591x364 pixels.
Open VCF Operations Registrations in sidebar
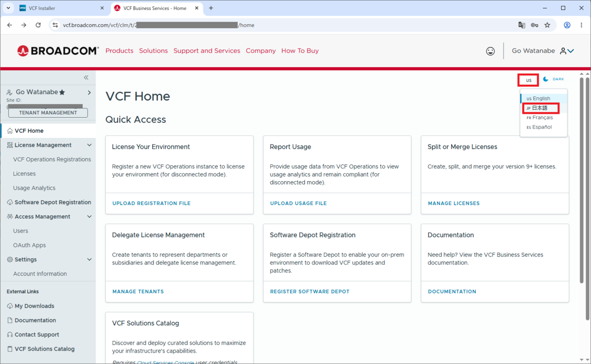(52, 160)
